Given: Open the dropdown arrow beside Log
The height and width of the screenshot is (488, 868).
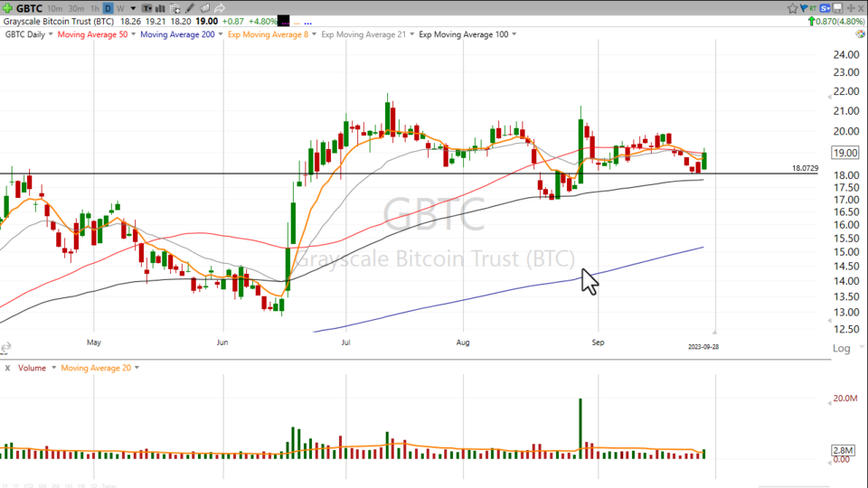Looking at the screenshot, I should coord(862,346).
